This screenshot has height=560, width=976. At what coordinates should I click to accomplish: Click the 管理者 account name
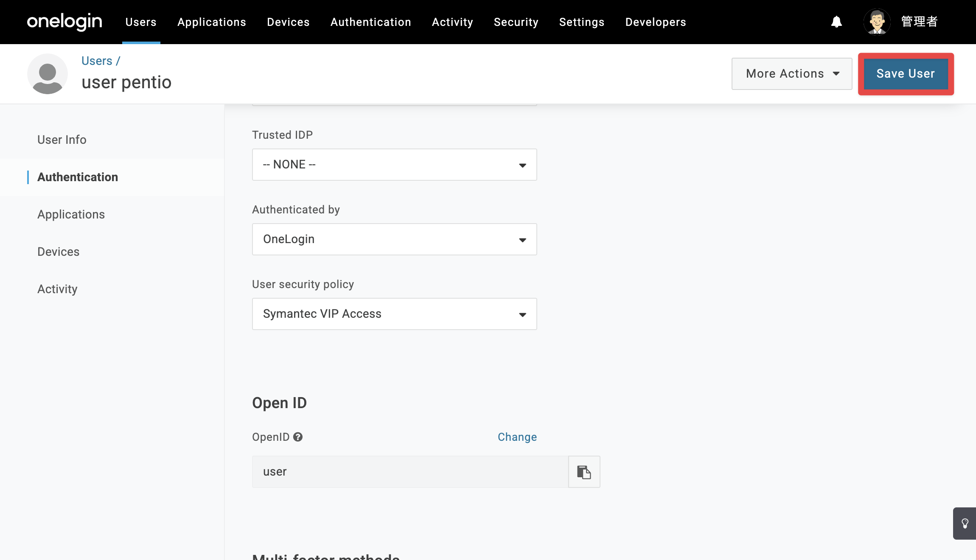[x=919, y=22]
